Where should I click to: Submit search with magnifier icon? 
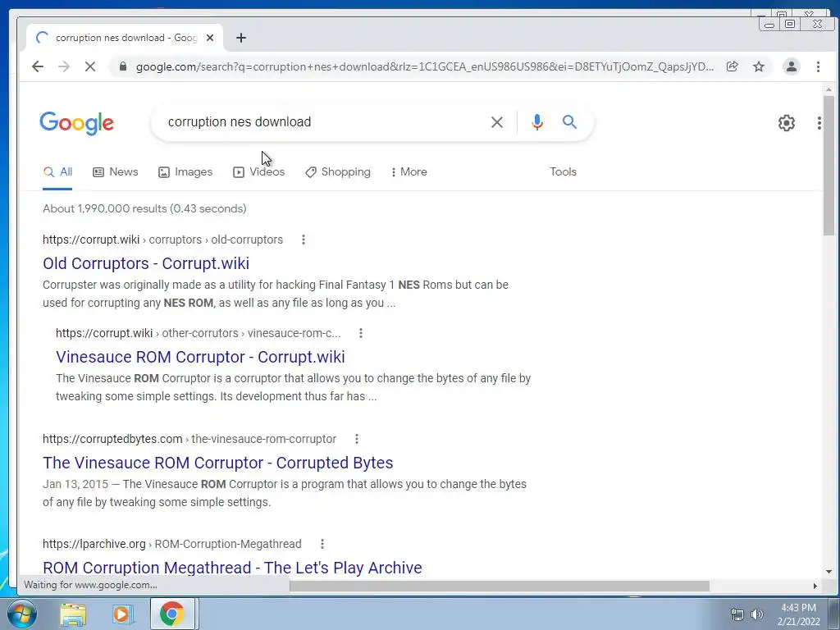(569, 122)
